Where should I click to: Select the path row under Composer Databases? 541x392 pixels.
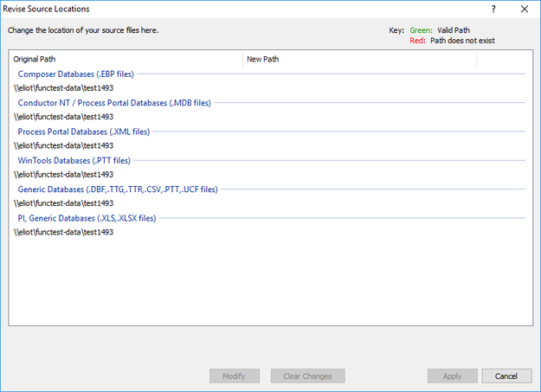pos(63,88)
